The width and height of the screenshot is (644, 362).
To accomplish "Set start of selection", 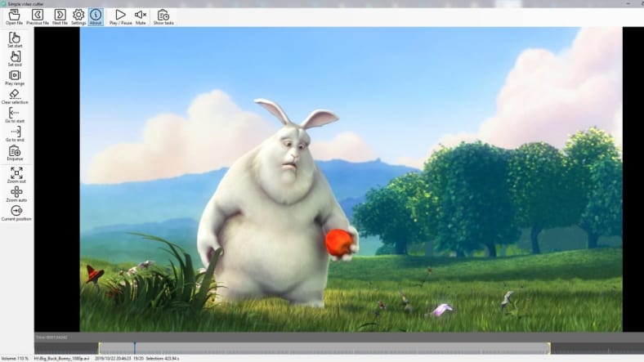I will (15, 40).
